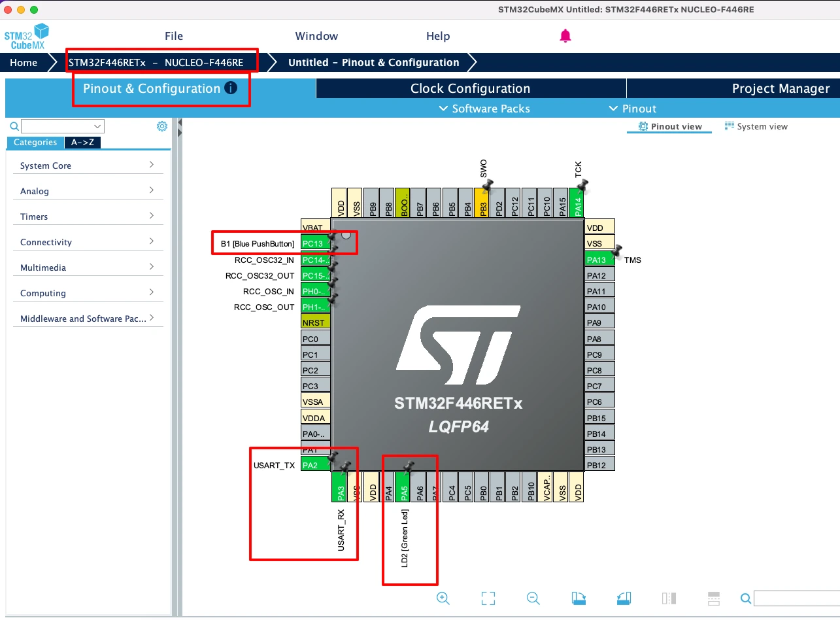Fit the chip view to the window
The height and width of the screenshot is (620, 840).
[x=488, y=598]
